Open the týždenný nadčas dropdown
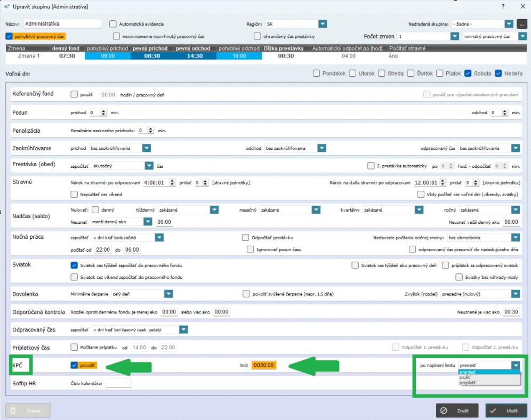 tap(214, 210)
